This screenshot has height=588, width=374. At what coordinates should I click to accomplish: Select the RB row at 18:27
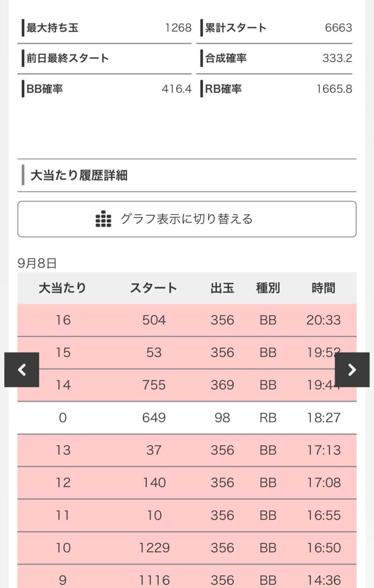[187, 417]
